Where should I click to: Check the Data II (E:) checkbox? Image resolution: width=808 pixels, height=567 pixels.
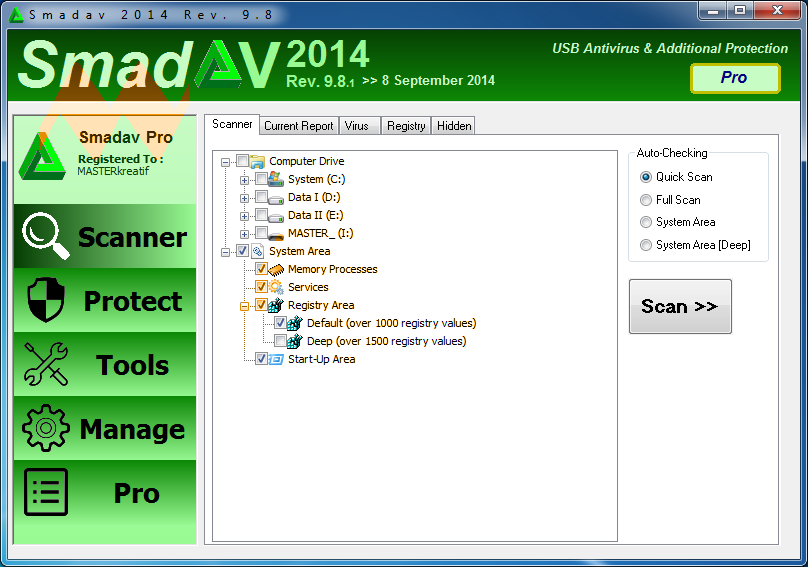(261, 215)
